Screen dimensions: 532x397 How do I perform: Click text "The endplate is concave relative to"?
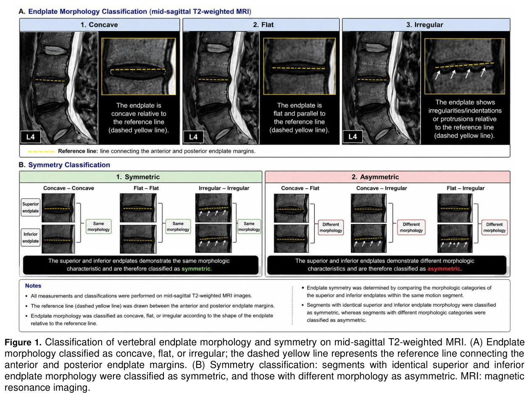[139, 110]
